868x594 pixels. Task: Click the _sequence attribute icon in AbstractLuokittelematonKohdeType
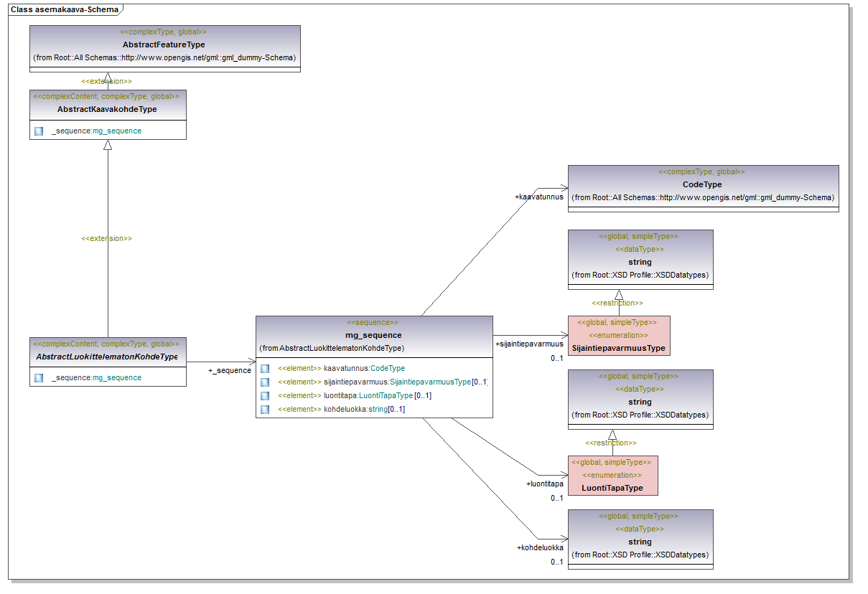(x=39, y=378)
